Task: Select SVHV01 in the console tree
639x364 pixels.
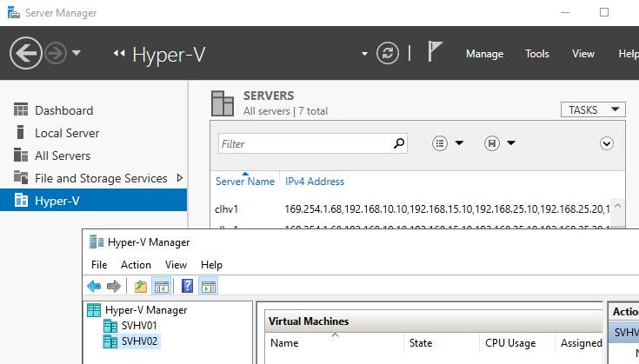Action: pyautogui.click(x=139, y=326)
